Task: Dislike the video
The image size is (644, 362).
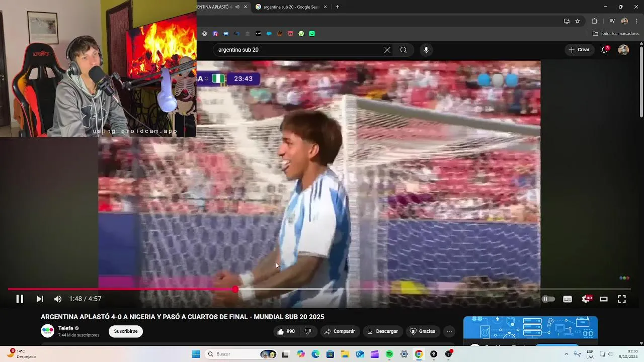Action: [x=308, y=331]
